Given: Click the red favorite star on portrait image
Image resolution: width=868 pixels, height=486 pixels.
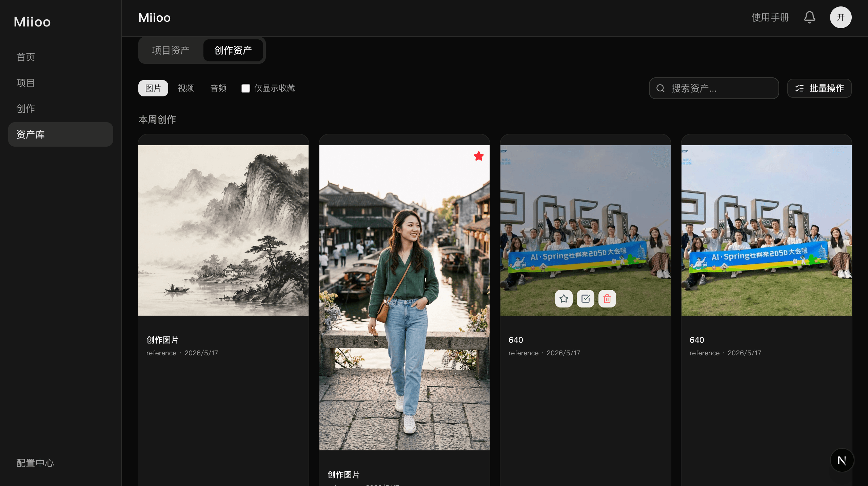Looking at the screenshot, I should (x=478, y=156).
